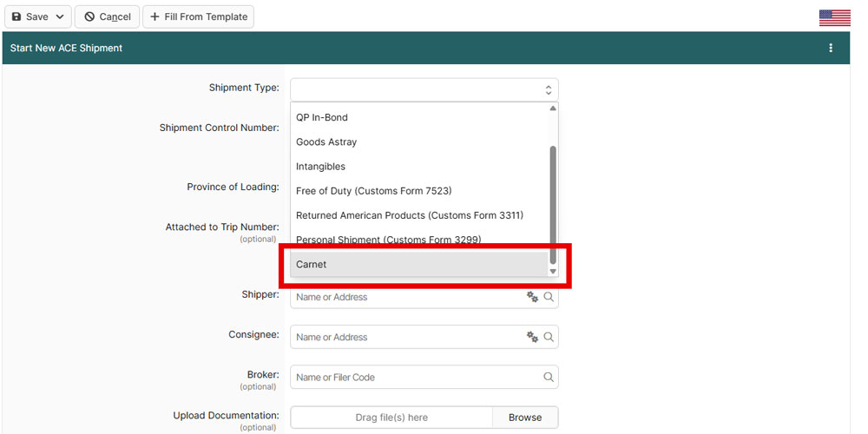Viewport: 868px width, 434px height.
Task: Expand the Save button dropdown arrow
Action: pos(60,16)
